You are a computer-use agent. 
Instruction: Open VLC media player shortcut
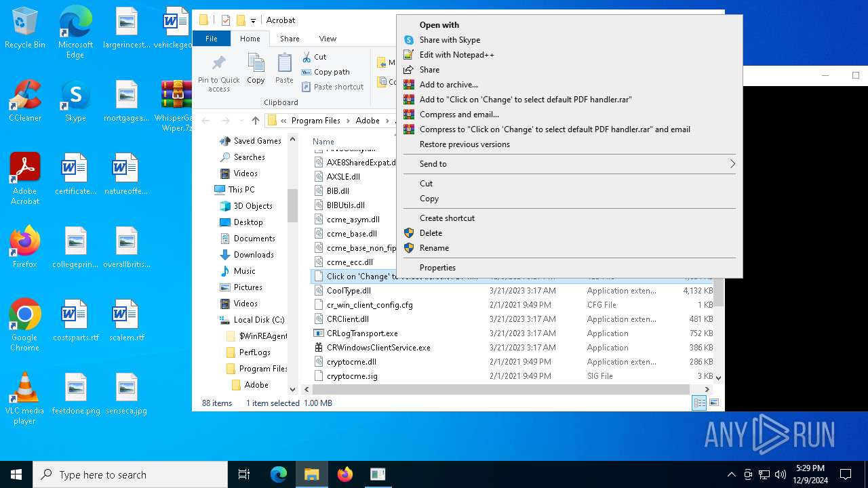(25, 398)
